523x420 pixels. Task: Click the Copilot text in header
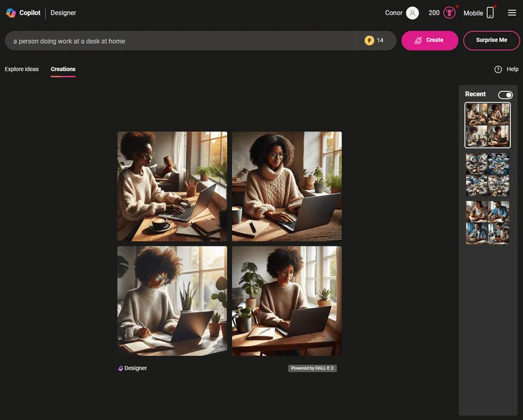30,13
